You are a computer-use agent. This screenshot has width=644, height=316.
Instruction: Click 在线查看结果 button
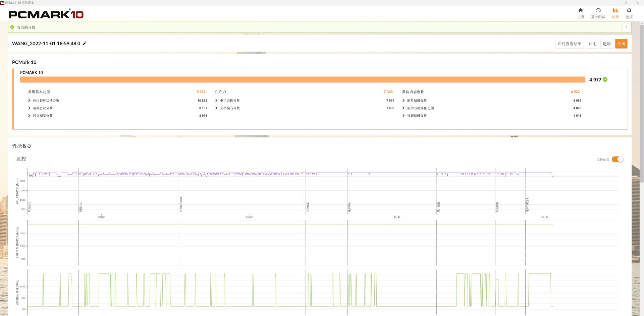pos(569,44)
